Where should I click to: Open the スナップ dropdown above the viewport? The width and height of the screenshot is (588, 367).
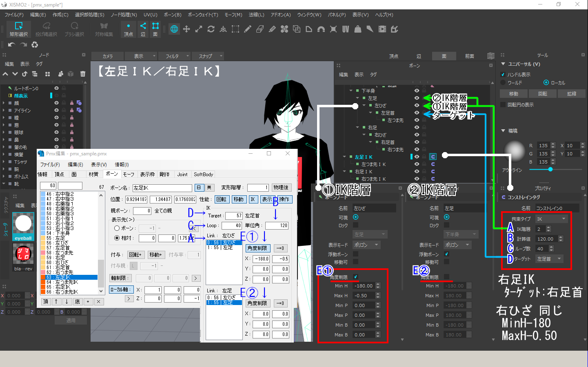[x=209, y=56]
